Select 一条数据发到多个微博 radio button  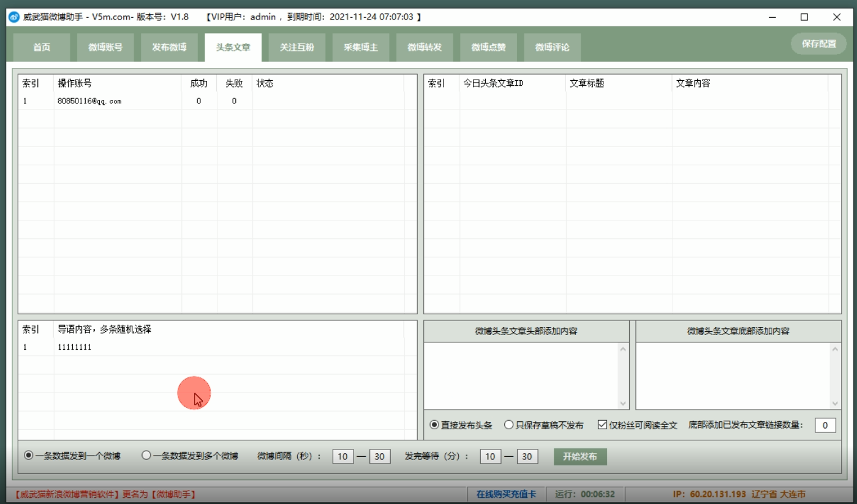click(x=146, y=456)
